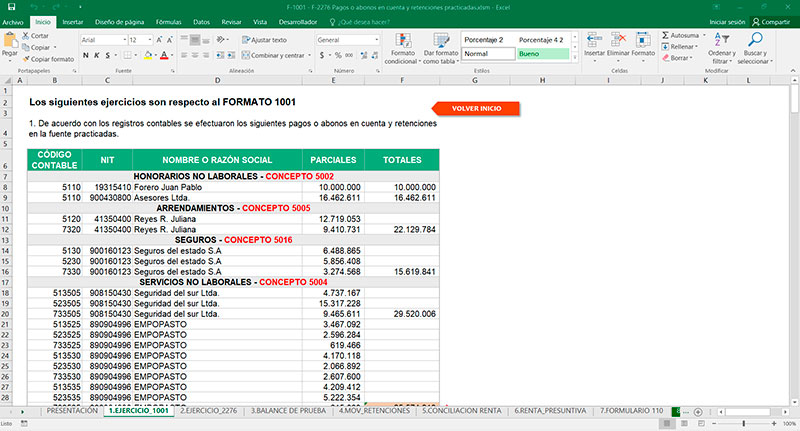This screenshot has height=431, width=800.
Task: Open text orientation options
Action: 221,40
